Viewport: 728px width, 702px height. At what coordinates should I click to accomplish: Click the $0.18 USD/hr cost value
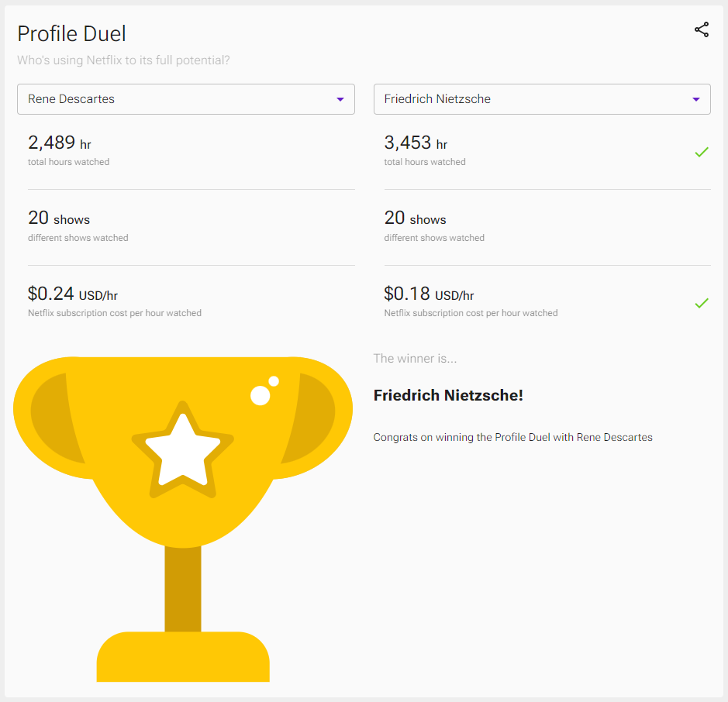click(x=429, y=294)
